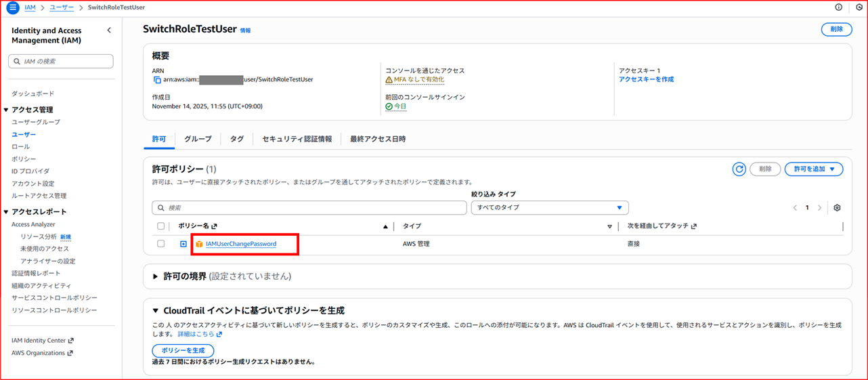The width and height of the screenshot is (868, 380).
Task: Click the ポリシーを生成 button
Action: (183, 350)
